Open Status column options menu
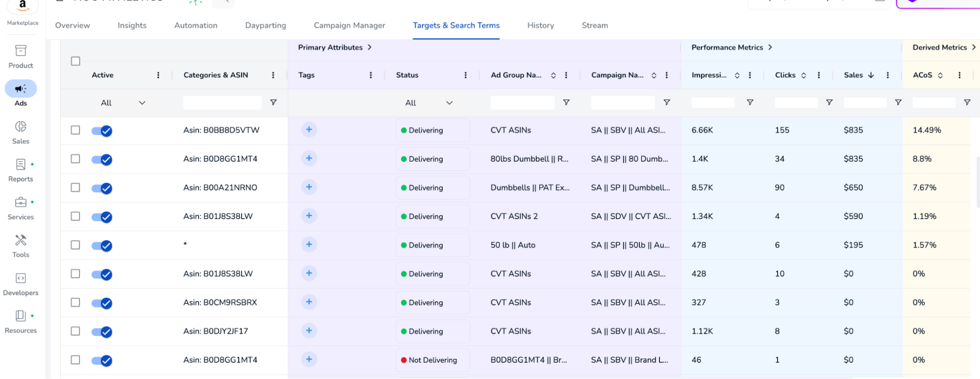This screenshot has width=980, height=379. point(465,75)
